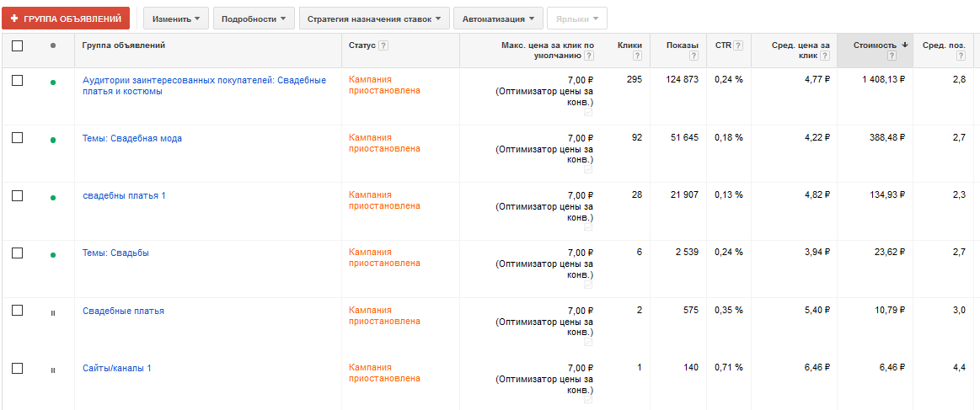980x410 pixels.
Task: Sort by Группа объявлений column header
Action: [124, 45]
